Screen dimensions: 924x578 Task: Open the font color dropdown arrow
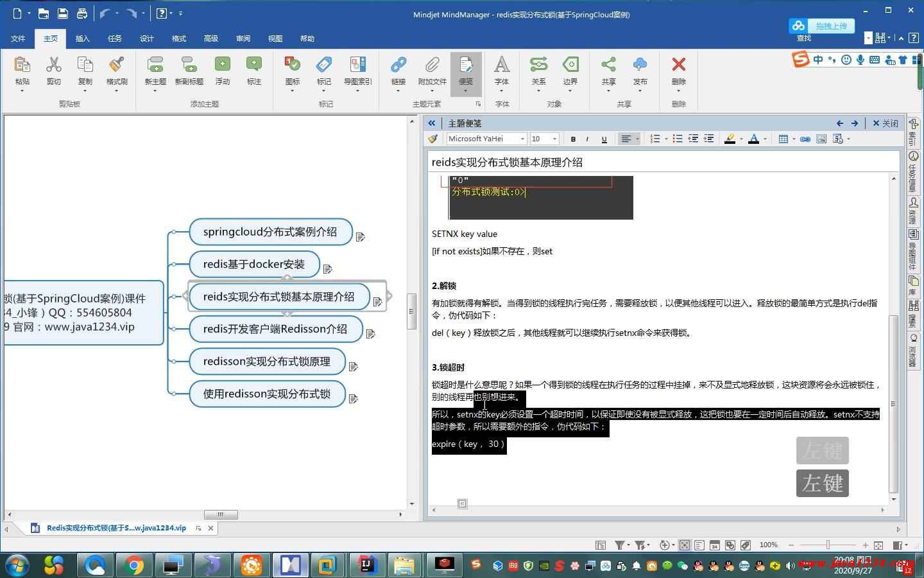coord(765,139)
